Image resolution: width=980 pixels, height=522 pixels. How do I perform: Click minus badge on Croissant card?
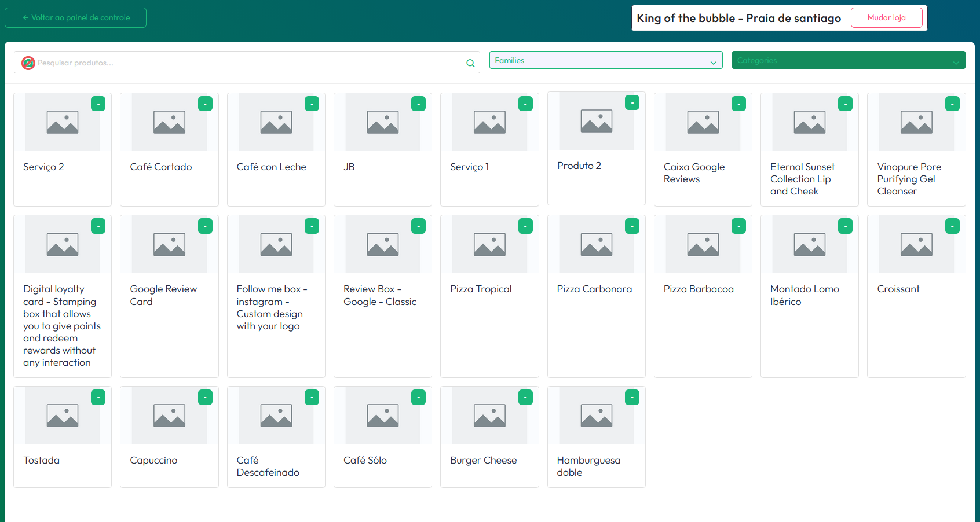[952, 226]
